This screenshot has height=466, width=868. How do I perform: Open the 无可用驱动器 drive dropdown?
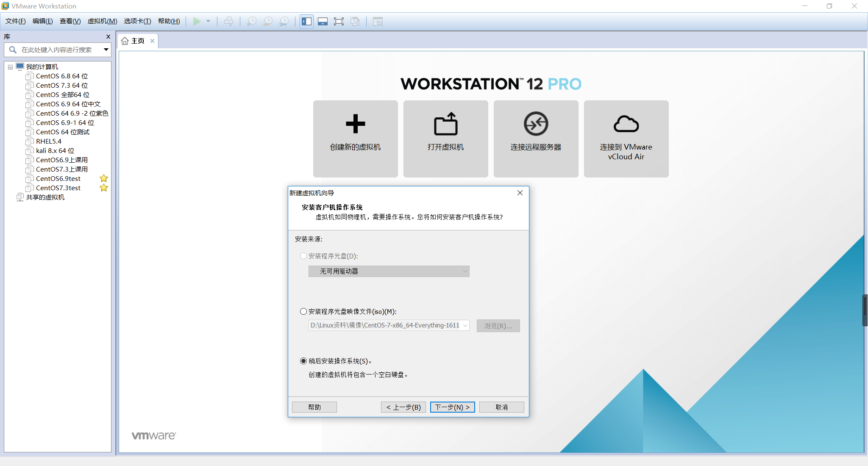(389, 271)
